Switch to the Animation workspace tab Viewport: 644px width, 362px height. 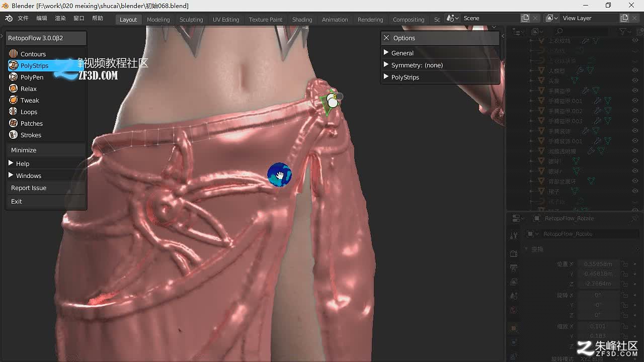(335, 20)
